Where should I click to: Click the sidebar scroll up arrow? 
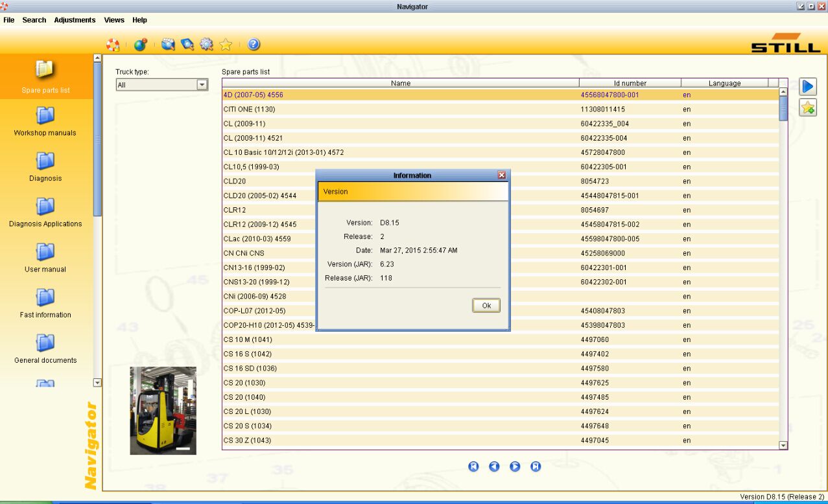(98, 58)
